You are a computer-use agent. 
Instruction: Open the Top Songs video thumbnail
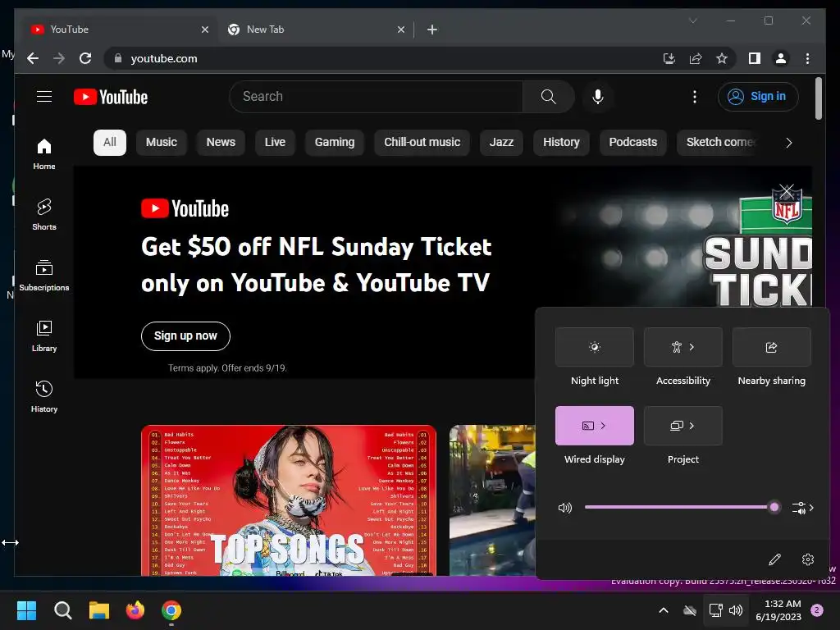tap(288, 500)
